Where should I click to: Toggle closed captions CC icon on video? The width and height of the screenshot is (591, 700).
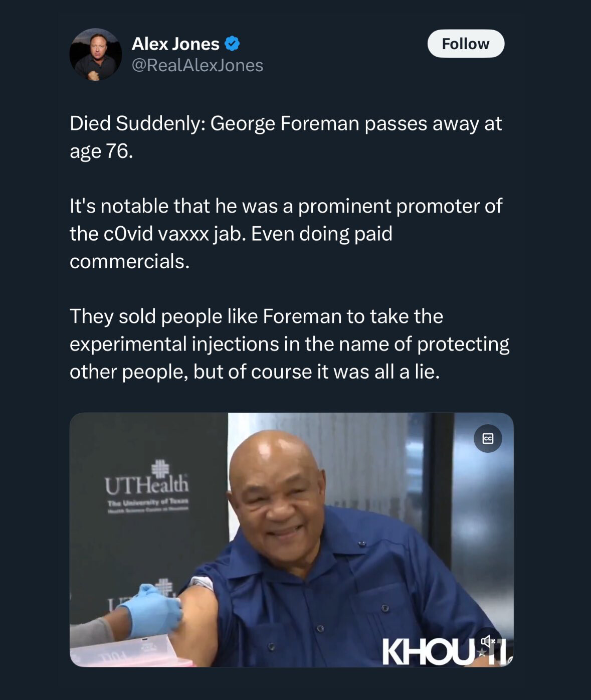pos(488,439)
